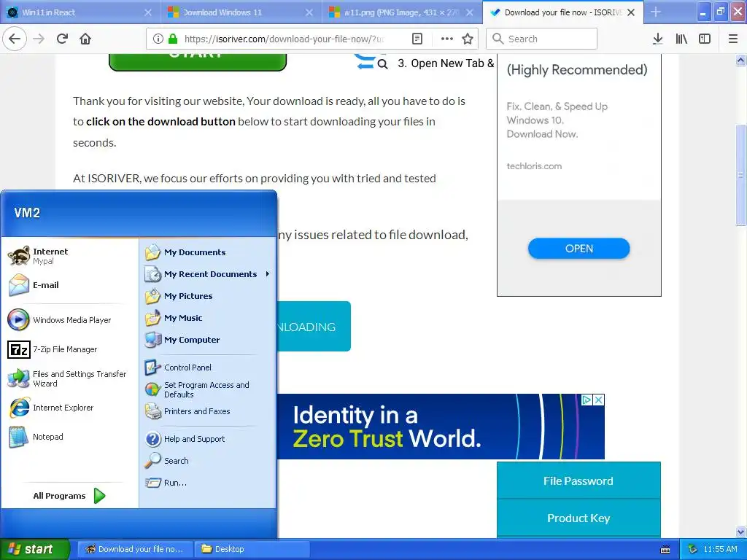The height and width of the screenshot is (560, 747).
Task: Open Set Program Access and Defaults
Action: (x=208, y=389)
